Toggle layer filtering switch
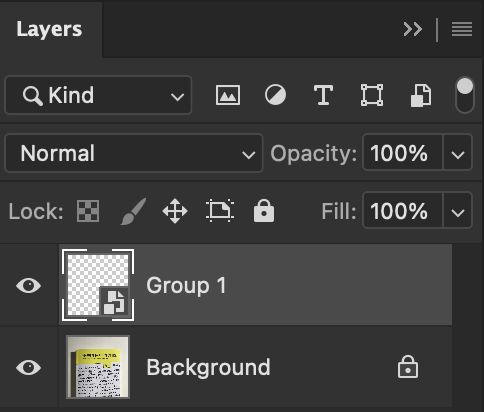 (465, 95)
